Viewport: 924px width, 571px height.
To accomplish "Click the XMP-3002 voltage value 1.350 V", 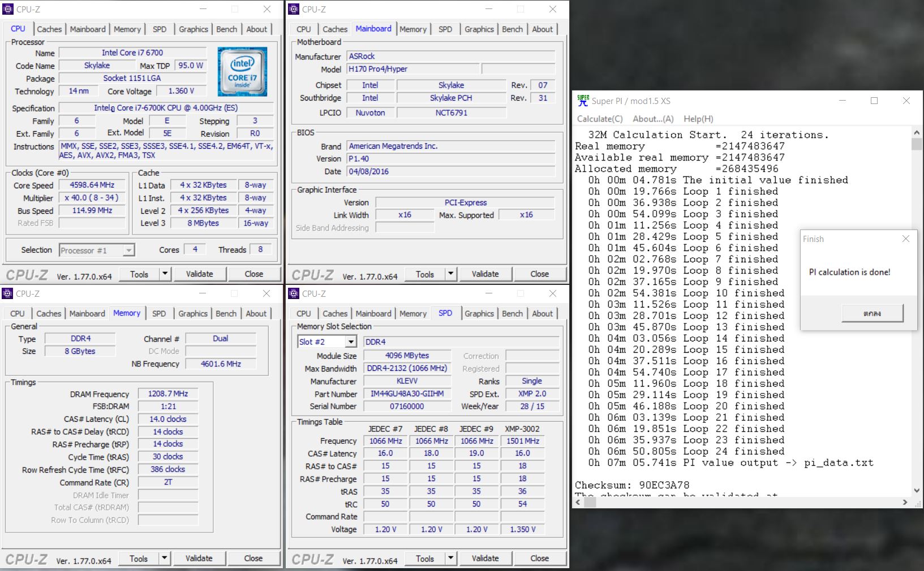I will 522,530.
